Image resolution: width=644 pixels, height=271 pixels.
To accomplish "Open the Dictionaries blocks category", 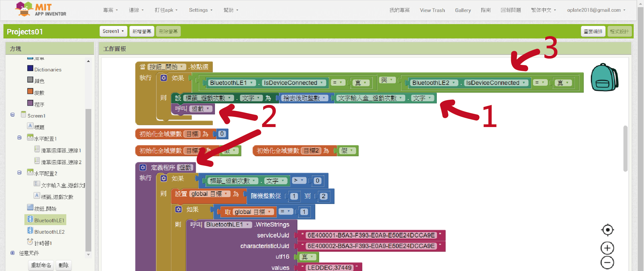I will [x=48, y=70].
